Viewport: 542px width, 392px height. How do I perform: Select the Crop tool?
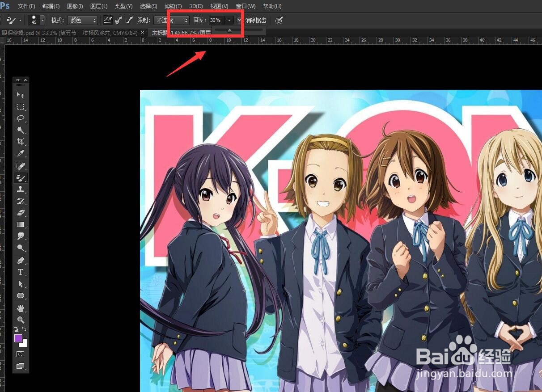(x=21, y=142)
